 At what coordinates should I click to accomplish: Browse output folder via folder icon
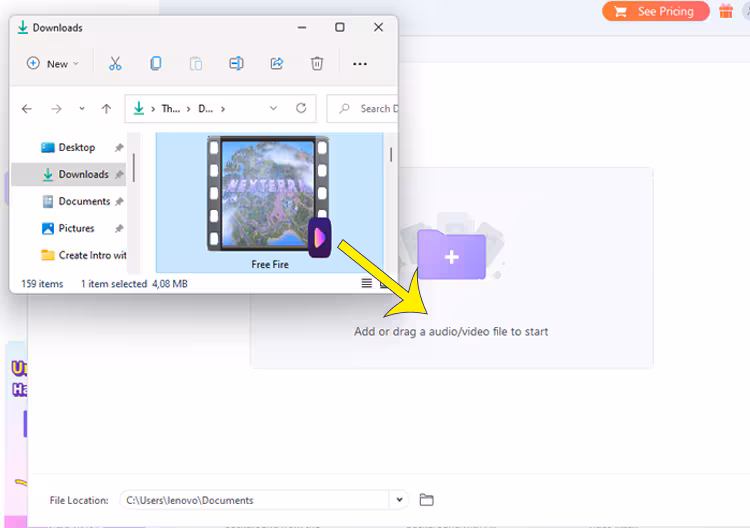click(x=426, y=500)
